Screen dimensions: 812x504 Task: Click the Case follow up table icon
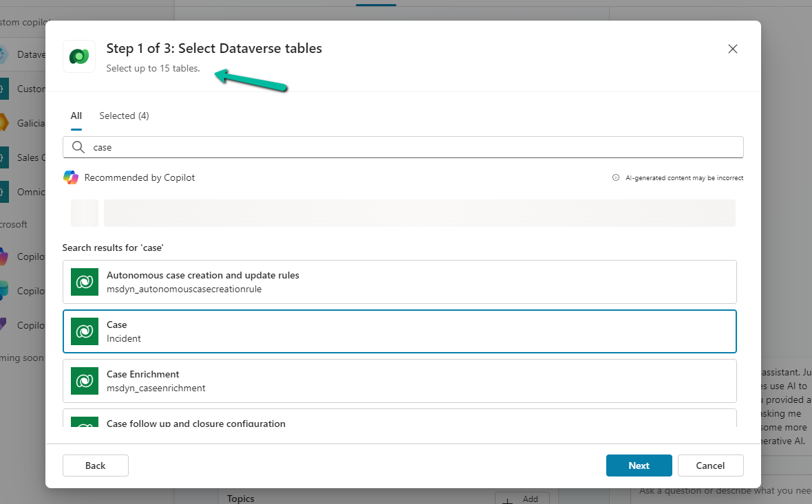click(x=85, y=422)
